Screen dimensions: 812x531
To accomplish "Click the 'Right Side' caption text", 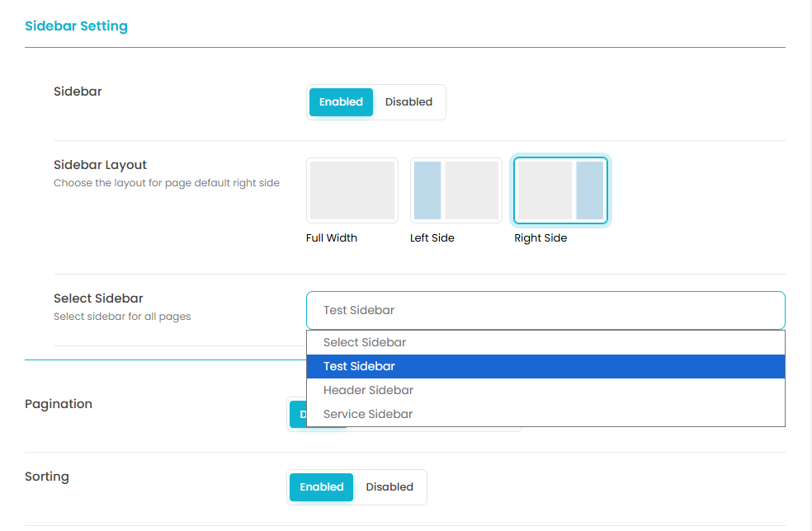I will tap(541, 238).
